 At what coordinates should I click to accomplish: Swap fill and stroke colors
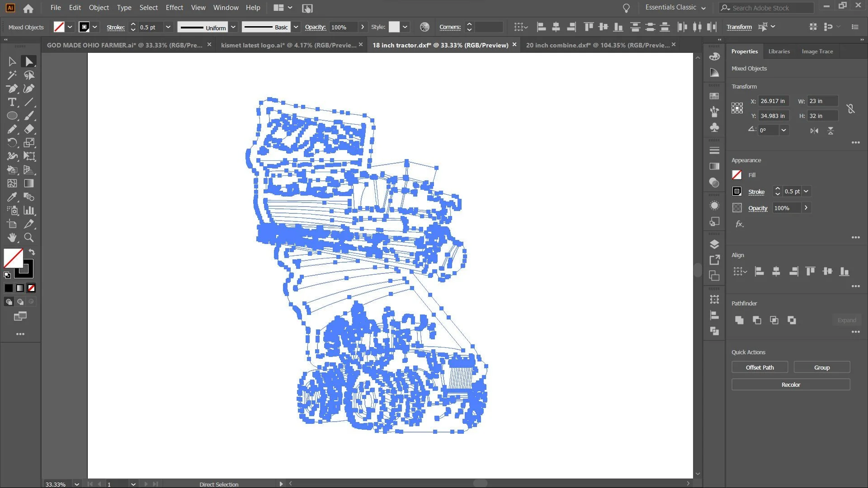point(32,252)
